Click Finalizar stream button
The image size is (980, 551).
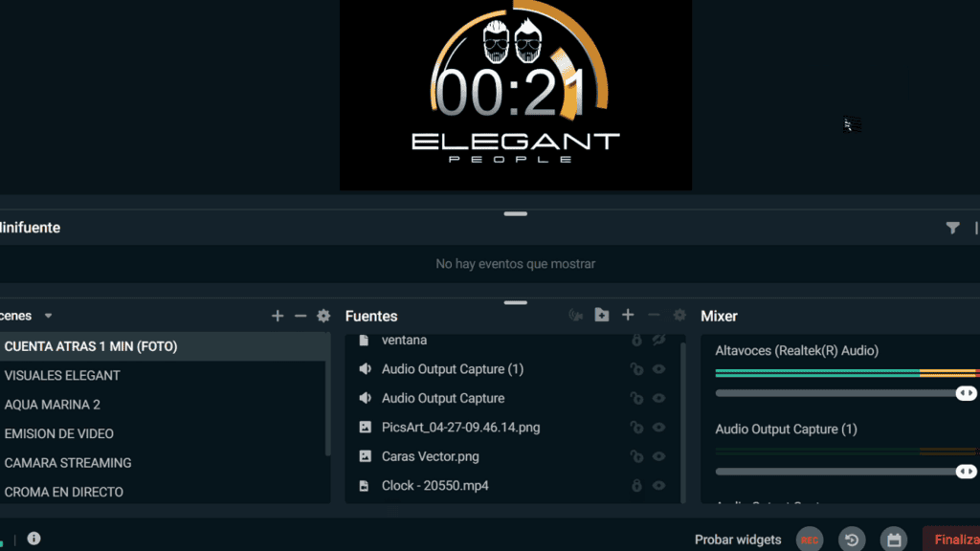[x=952, y=540]
